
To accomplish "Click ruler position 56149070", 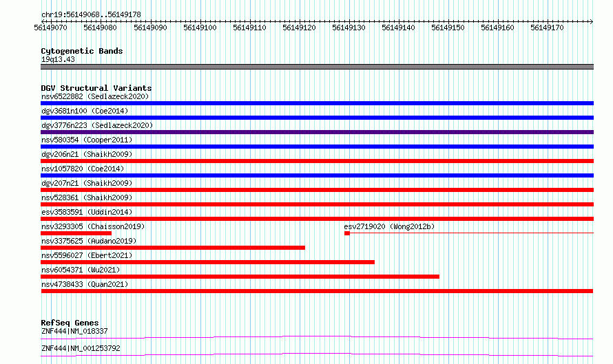I will coord(51,28).
